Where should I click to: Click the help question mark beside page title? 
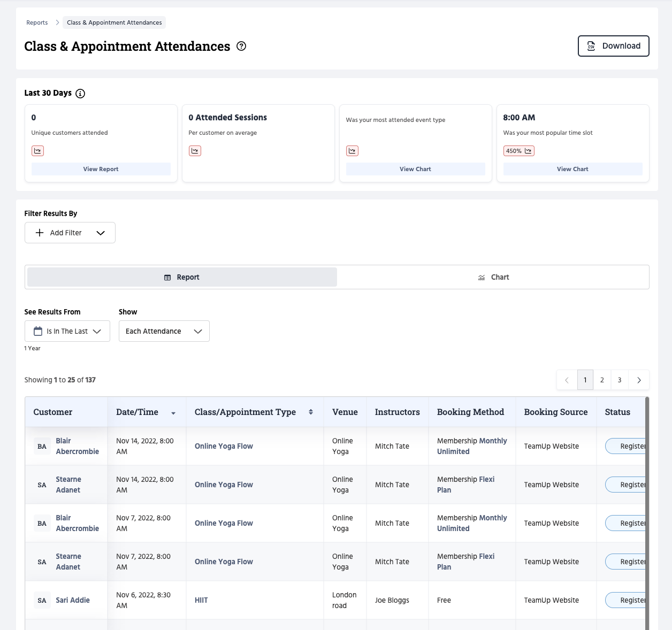pyautogui.click(x=241, y=47)
